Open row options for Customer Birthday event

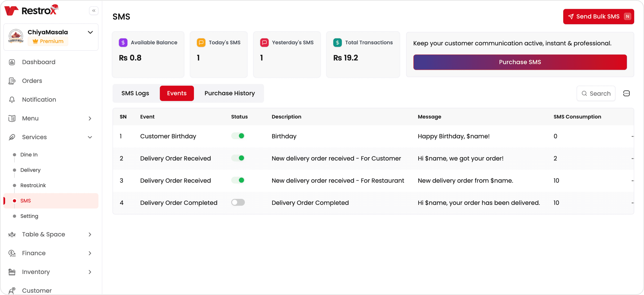click(632, 136)
